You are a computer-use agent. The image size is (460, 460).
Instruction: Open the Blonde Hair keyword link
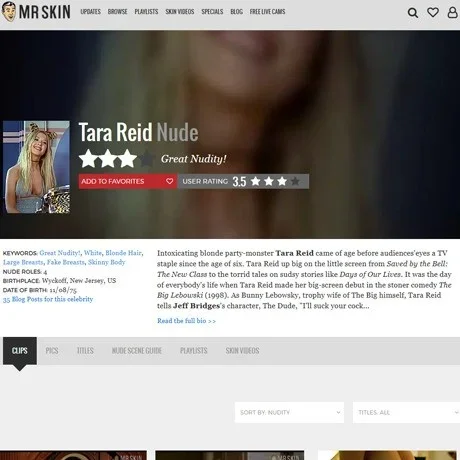tap(124, 253)
